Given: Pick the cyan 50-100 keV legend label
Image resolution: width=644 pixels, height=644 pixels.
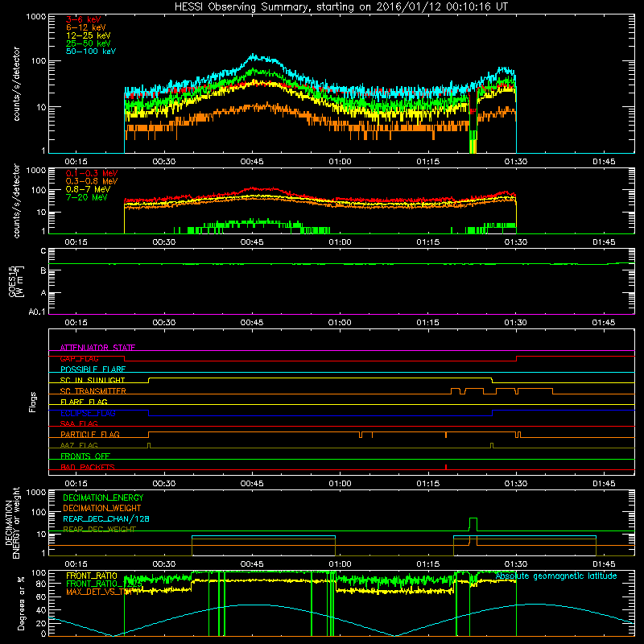Looking at the screenshot, I should coord(91,52).
